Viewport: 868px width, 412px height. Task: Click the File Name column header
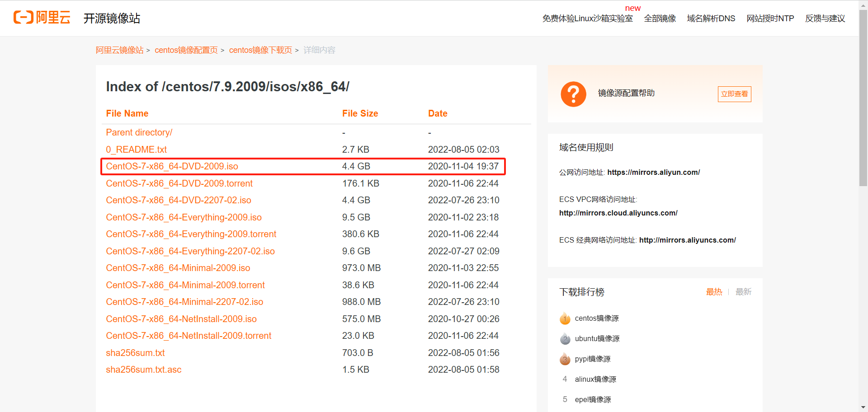click(127, 113)
